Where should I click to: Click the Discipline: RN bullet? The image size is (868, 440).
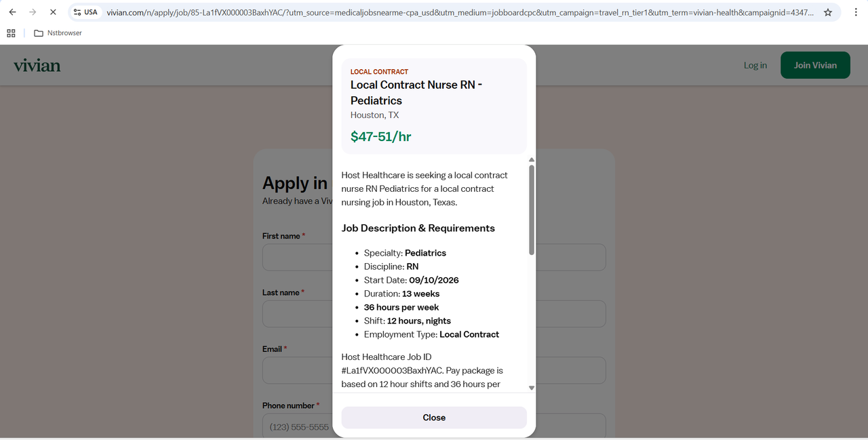[391, 266]
